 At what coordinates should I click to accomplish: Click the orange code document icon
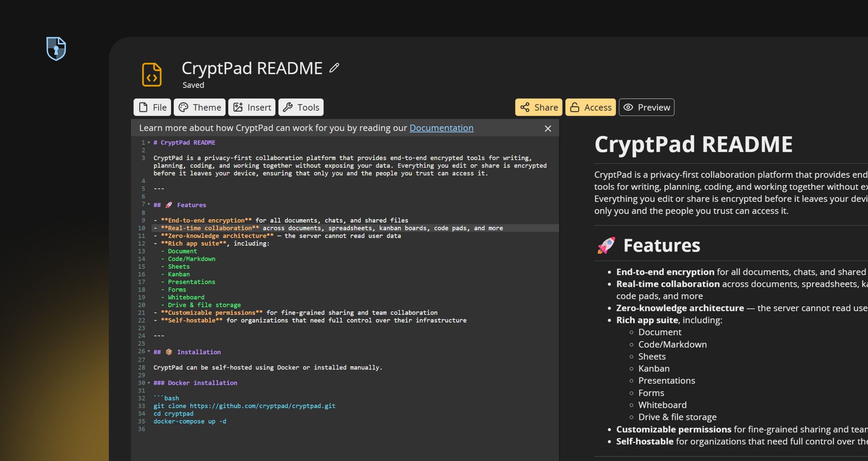152,75
